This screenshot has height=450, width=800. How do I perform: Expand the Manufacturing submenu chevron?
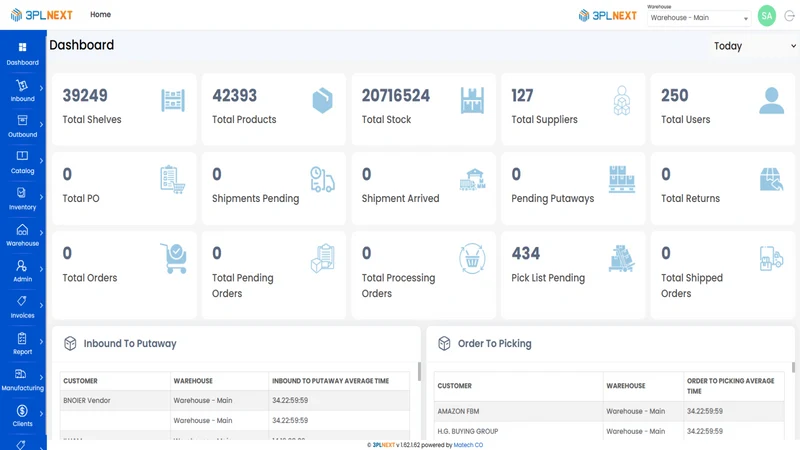coord(41,378)
